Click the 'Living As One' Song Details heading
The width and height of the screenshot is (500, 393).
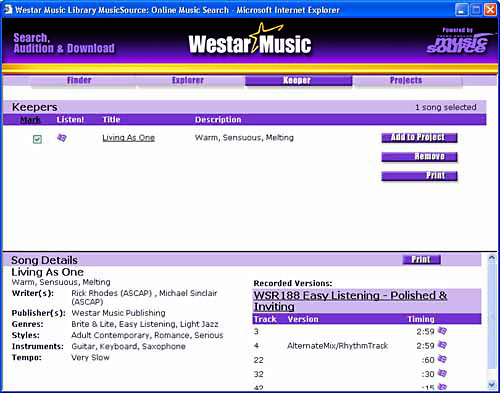47,272
